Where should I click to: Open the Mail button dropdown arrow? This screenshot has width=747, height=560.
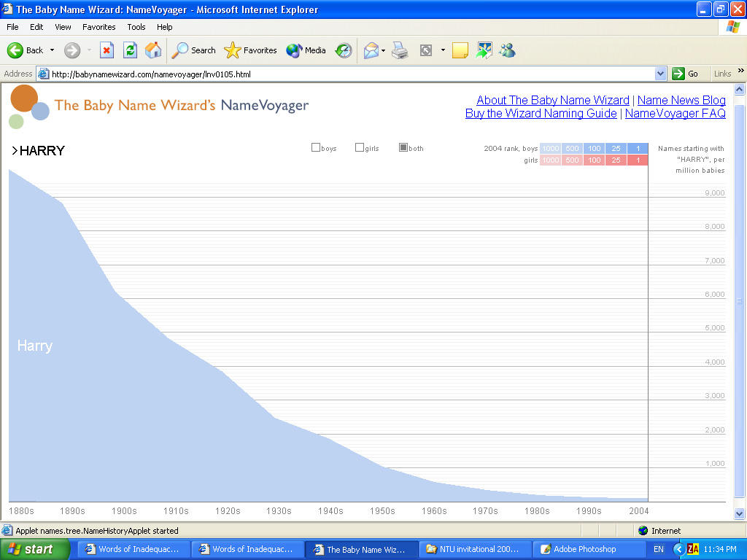[383, 50]
